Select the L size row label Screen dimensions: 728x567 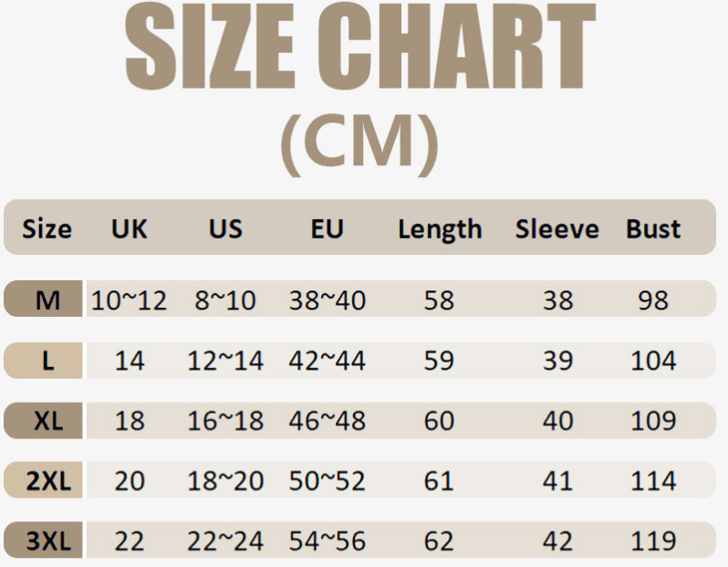(x=47, y=361)
